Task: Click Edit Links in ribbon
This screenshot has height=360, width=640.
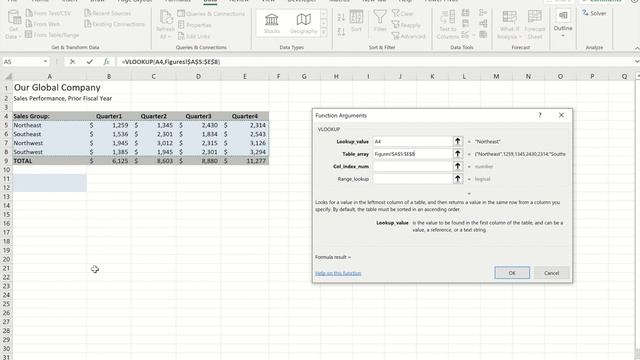Action: click(194, 36)
